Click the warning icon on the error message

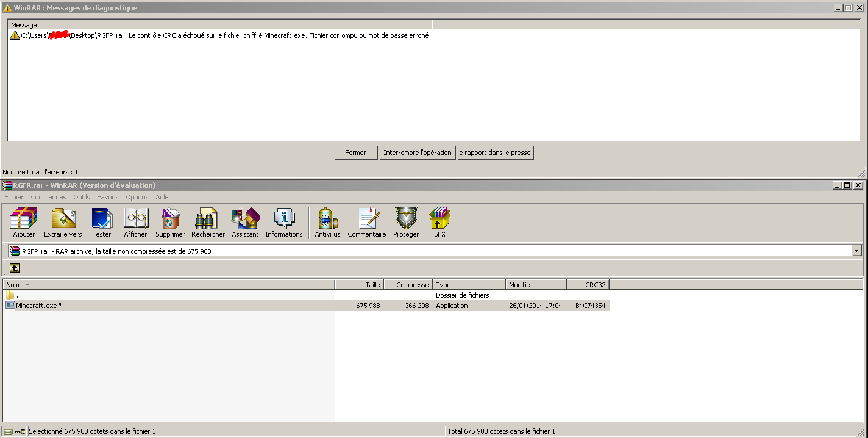tap(15, 35)
